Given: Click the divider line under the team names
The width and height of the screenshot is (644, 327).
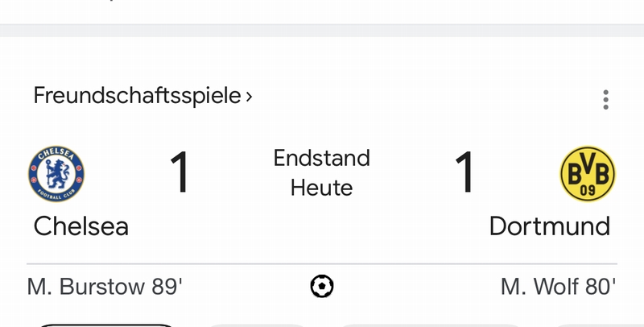Looking at the screenshot, I should pyautogui.click(x=322, y=263).
